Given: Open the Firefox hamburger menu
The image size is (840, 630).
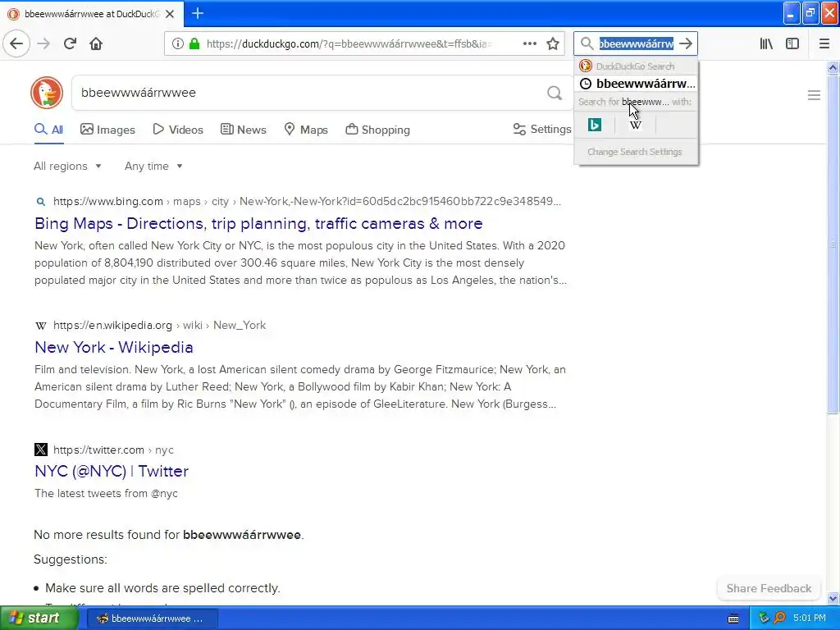Looking at the screenshot, I should 824,43.
